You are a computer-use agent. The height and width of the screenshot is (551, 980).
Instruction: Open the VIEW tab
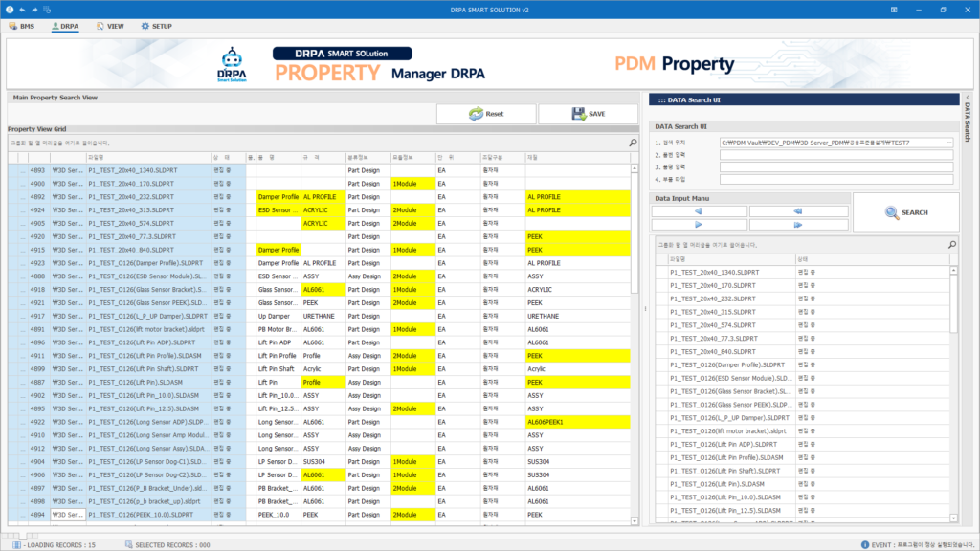(110, 26)
